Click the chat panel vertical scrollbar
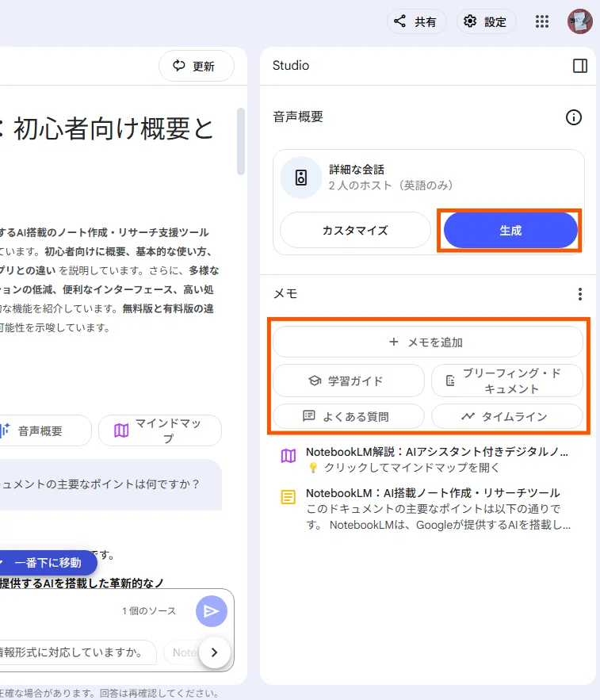 (x=241, y=141)
